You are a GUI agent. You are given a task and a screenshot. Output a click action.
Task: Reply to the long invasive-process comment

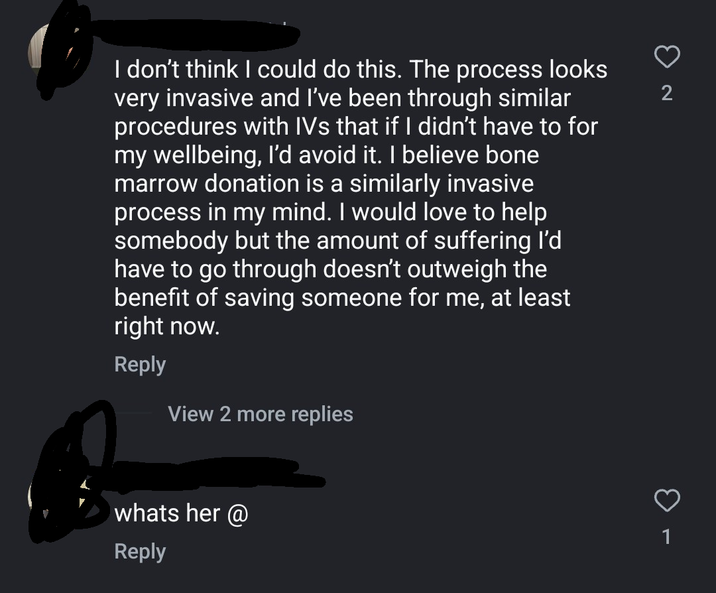point(140,365)
